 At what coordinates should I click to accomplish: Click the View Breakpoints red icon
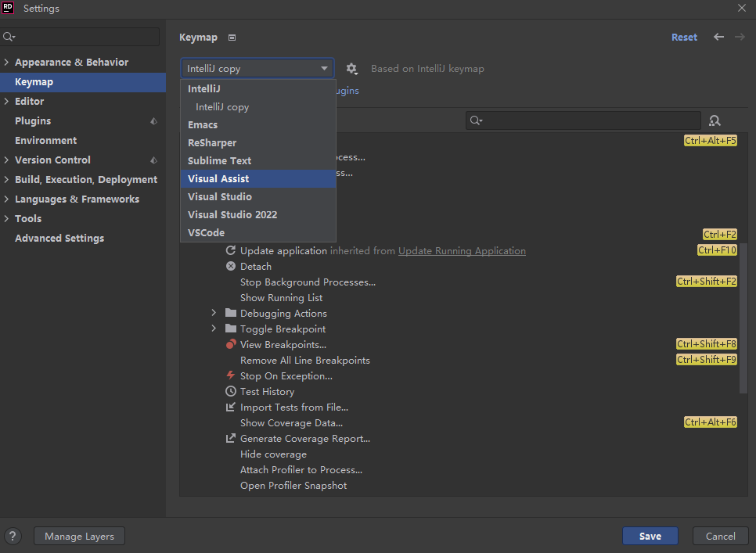pyautogui.click(x=231, y=344)
